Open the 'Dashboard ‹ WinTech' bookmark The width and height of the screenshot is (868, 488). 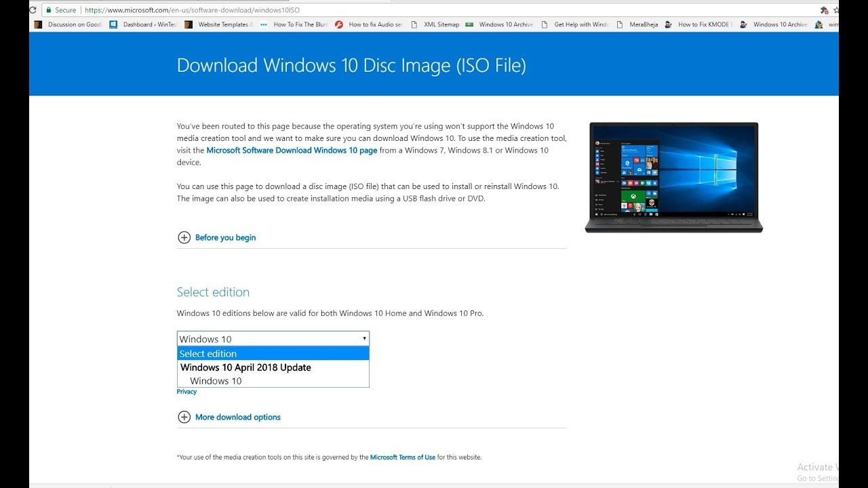(x=144, y=24)
